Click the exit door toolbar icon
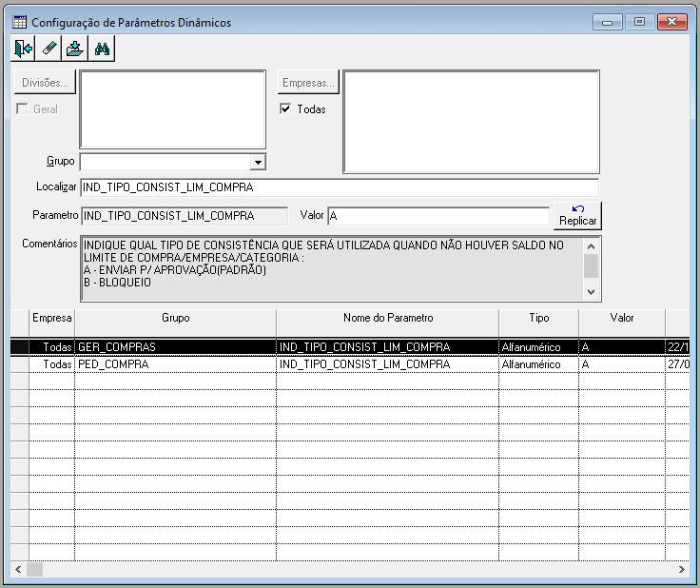Image resolution: width=700 pixels, height=588 pixels. coord(23,49)
